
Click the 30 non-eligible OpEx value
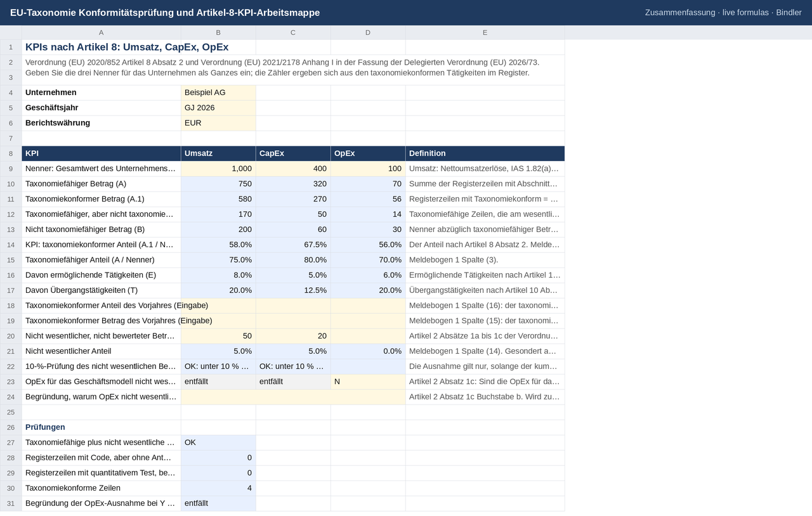368,229
